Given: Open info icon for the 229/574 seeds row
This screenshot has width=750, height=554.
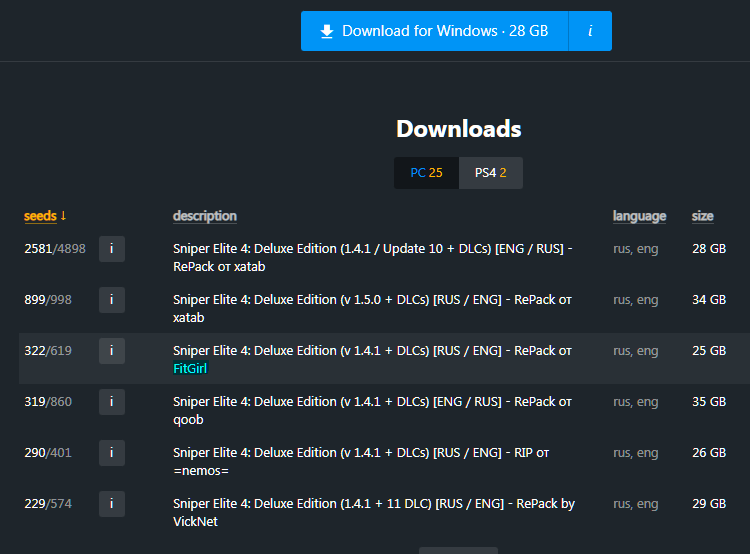Looking at the screenshot, I should tap(112, 504).
